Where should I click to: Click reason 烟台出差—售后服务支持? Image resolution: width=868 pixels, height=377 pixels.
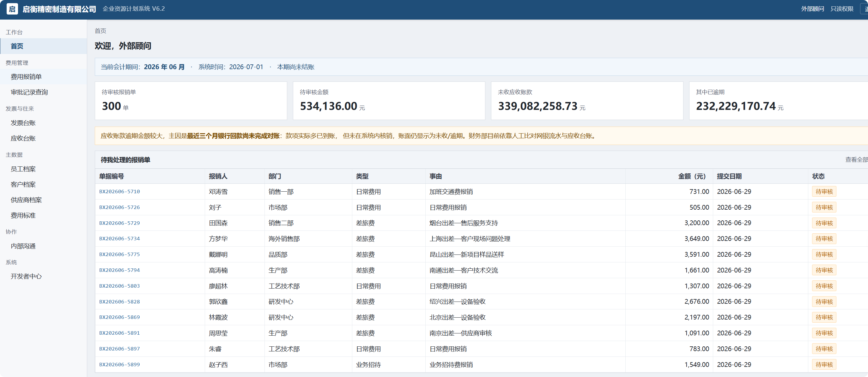463,223
